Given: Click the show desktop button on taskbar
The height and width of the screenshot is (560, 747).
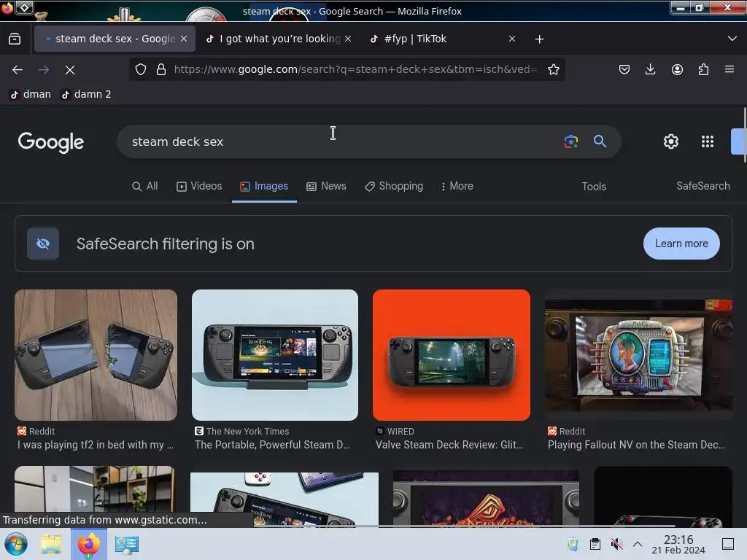Looking at the screenshot, I should [728, 544].
